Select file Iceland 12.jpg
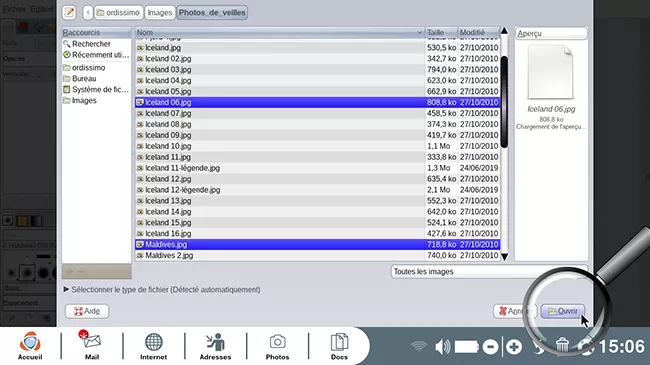Viewport: 650px width, 365px height. point(318,179)
